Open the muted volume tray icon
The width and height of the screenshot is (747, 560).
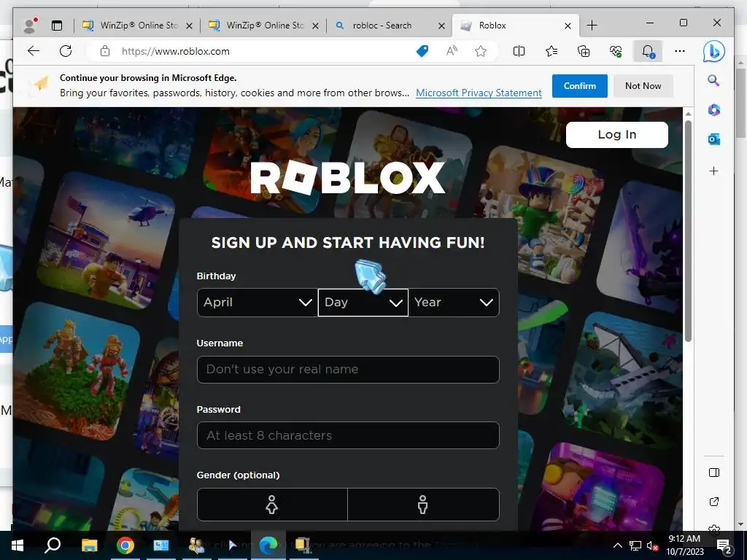(x=653, y=545)
